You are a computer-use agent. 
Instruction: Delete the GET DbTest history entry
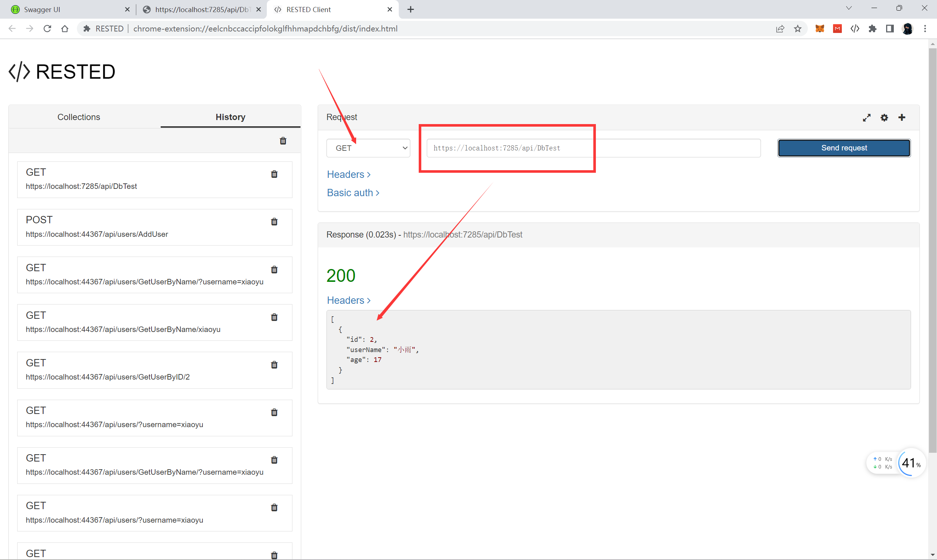275,174
